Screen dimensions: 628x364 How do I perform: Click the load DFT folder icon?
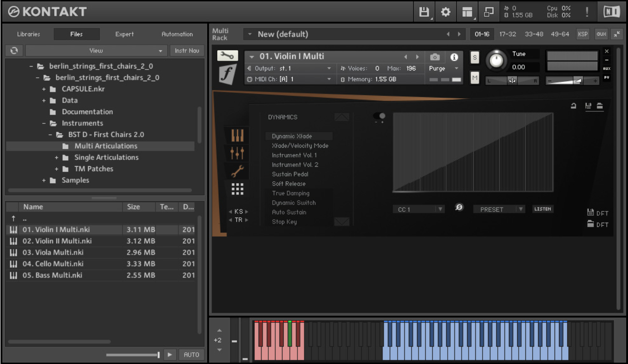point(591,224)
